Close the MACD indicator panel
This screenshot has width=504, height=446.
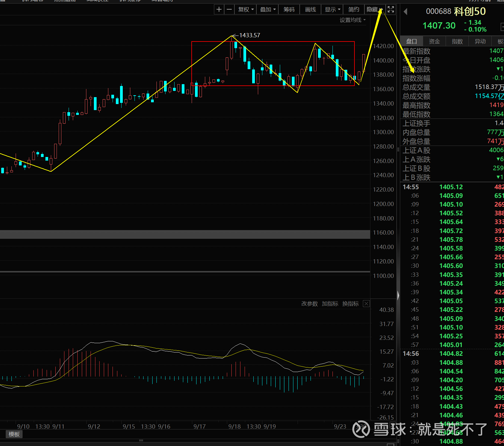pos(366,304)
